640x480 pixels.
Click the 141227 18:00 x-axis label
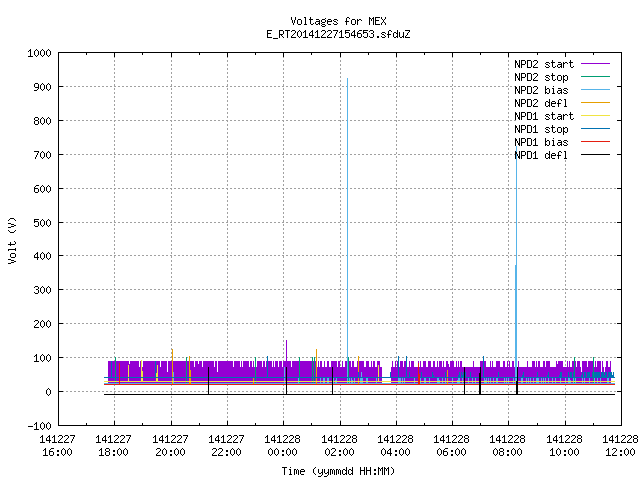coord(114,446)
